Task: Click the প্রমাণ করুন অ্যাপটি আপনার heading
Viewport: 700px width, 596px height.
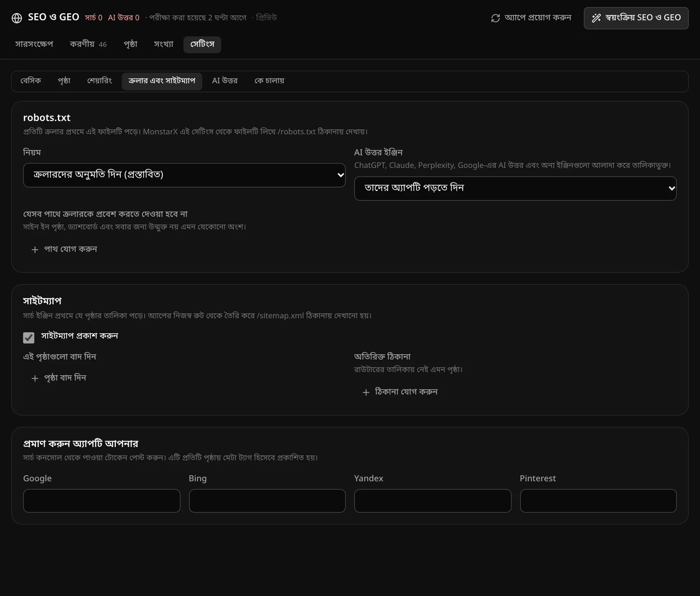Action: (80, 444)
